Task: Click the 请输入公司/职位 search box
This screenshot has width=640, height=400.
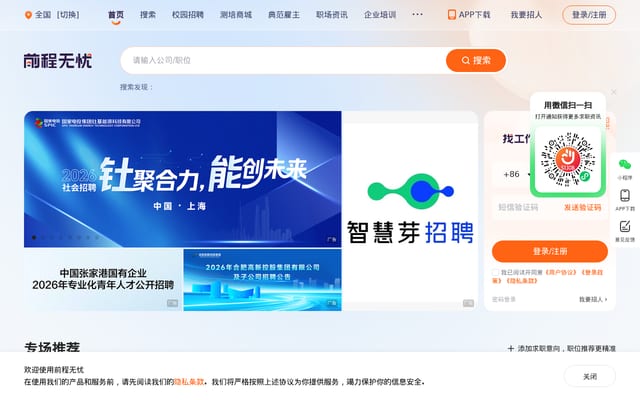Action: click(283, 60)
